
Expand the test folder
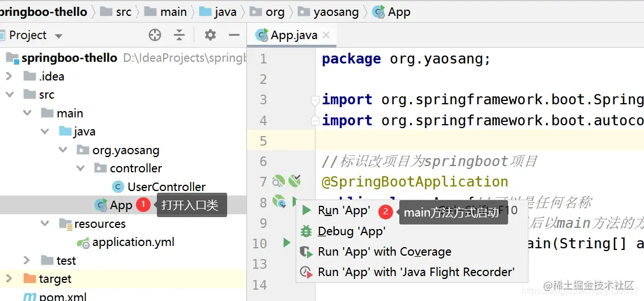(x=27, y=260)
